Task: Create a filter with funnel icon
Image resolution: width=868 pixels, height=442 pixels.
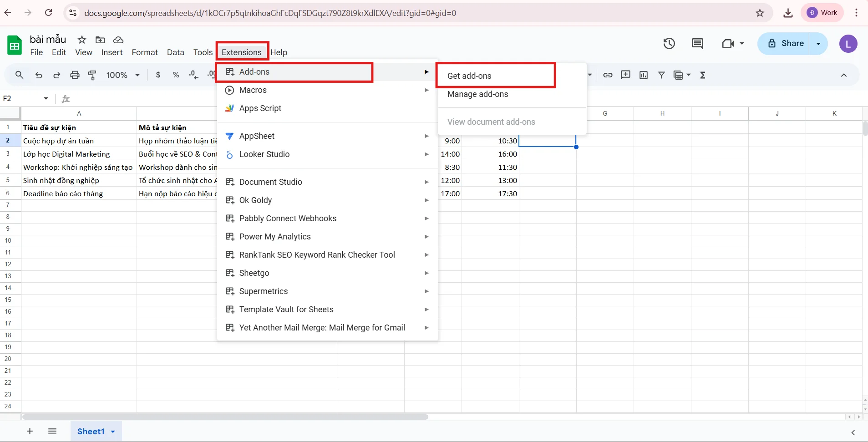Action: (661, 75)
